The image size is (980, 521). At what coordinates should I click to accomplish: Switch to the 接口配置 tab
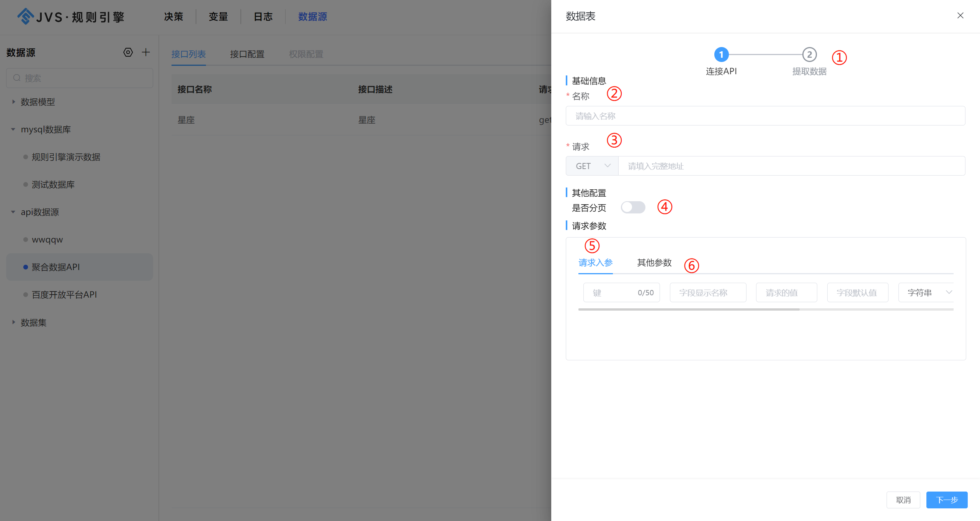pyautogui.click(x=247, y=54)
